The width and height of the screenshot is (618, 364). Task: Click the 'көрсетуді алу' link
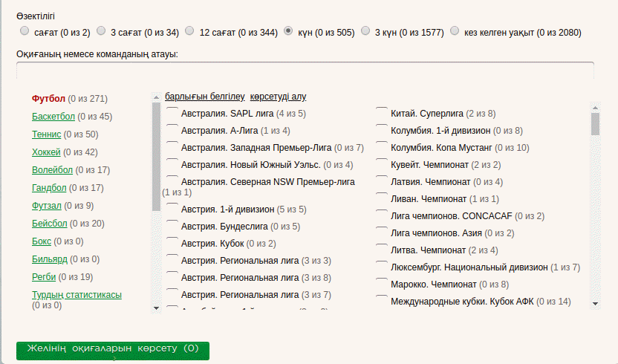click(278, 97)
